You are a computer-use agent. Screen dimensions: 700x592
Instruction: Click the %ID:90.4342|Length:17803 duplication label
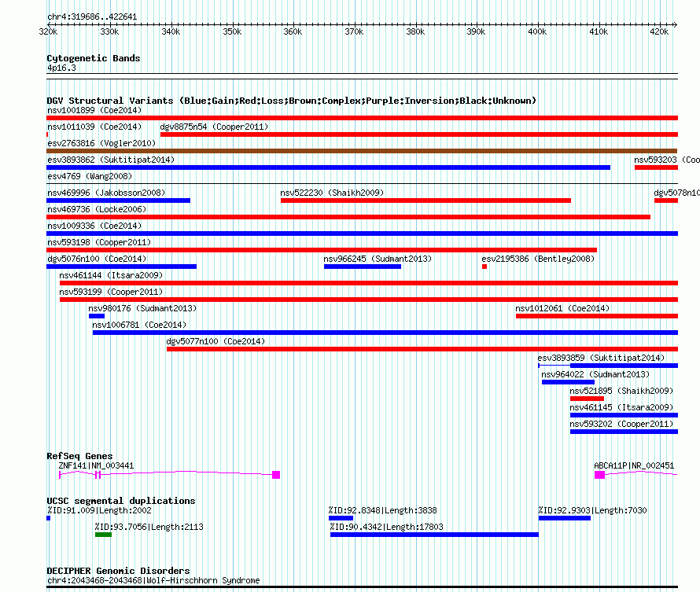tap(387, 528)
